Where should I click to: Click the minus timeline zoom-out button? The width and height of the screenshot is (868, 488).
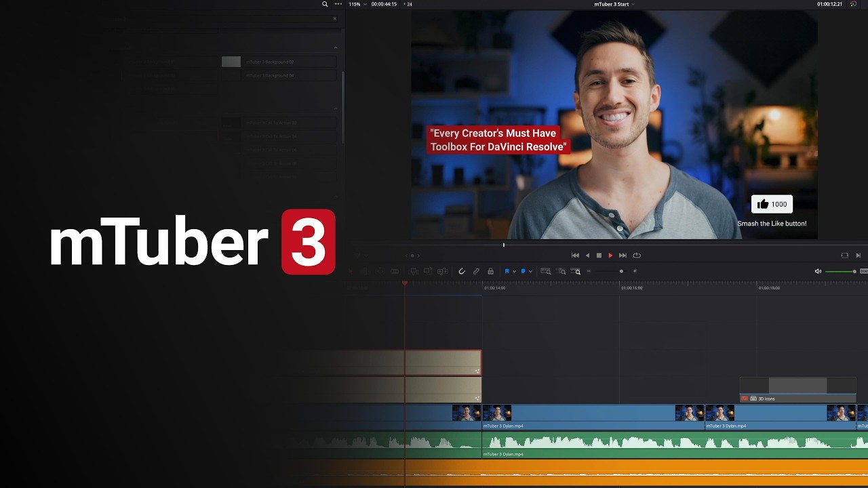(x=589, y=271)
